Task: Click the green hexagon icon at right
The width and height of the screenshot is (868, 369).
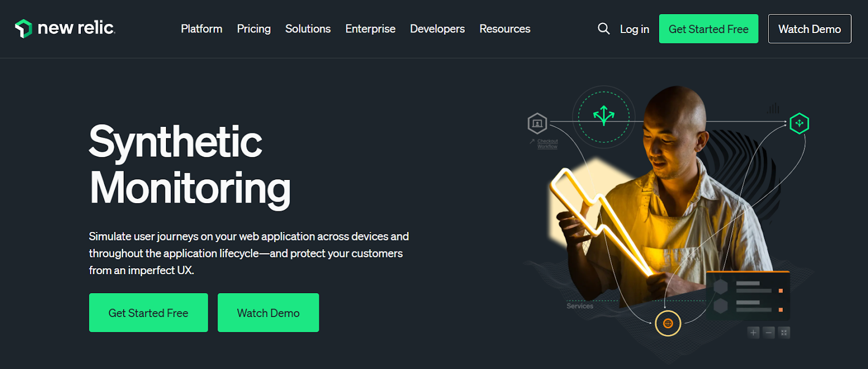Action: tap(799, 124)
